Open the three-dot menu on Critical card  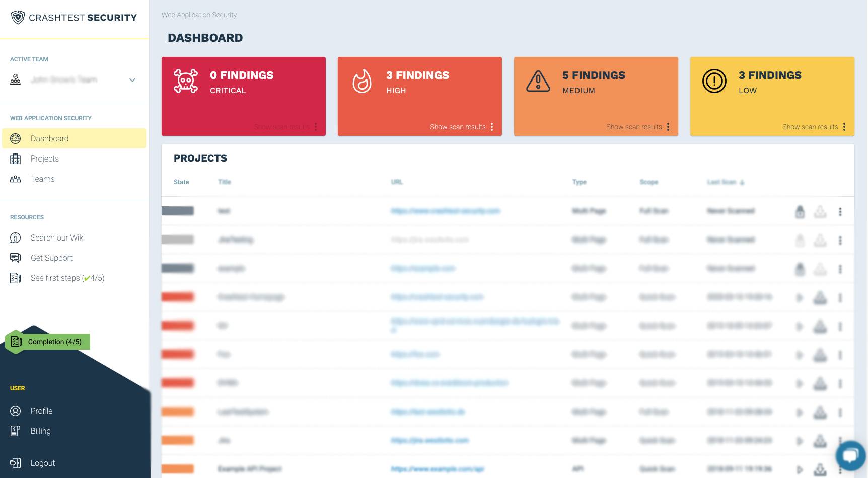pos(316,127)
